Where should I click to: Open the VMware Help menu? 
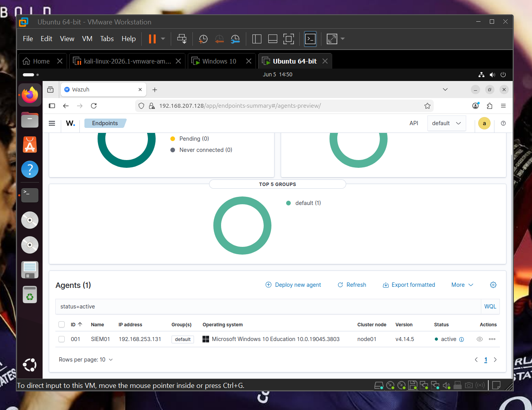pyautogui.click(x=129, y=39)
